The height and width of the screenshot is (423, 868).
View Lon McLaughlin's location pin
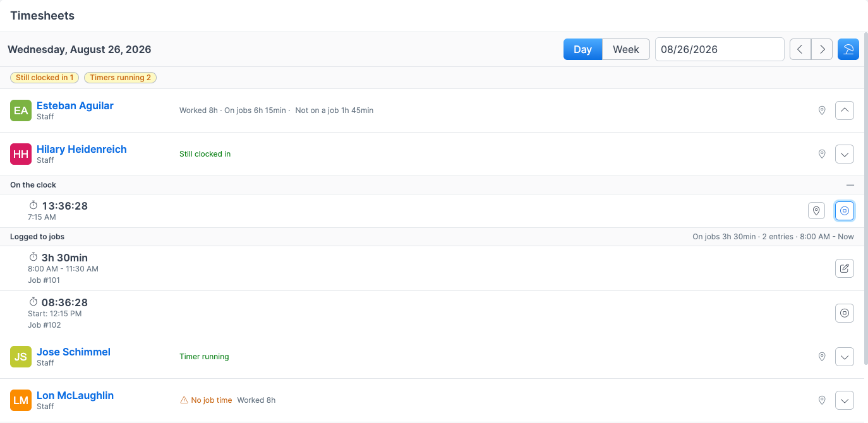coord(822,400)
